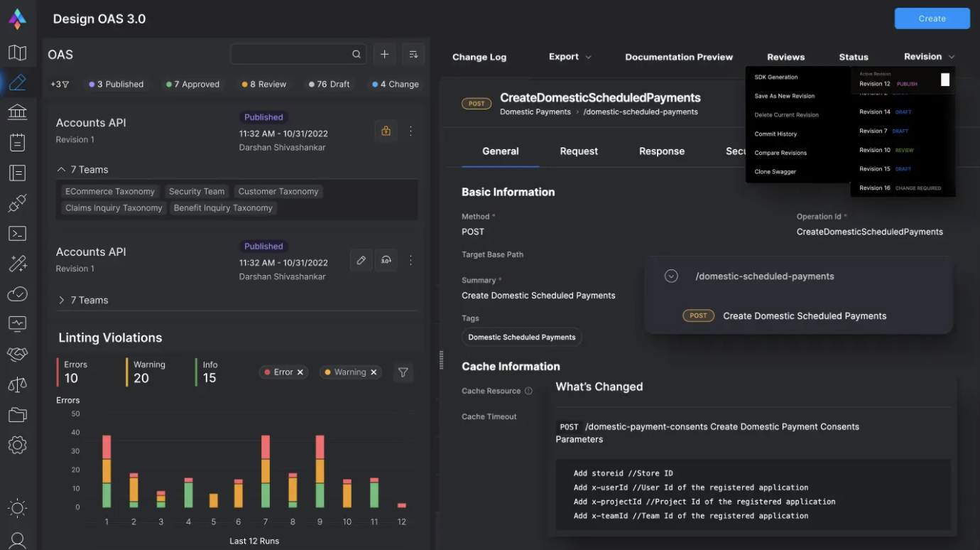This screenshot has width=980, height=550.
Task: Choose Commit History menu entry
Action: (775, 134)
